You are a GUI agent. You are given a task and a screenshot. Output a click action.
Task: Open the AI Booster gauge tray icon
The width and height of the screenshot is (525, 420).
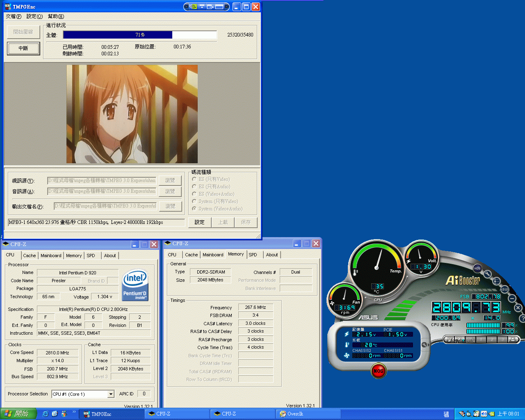[x=476, y=414]
